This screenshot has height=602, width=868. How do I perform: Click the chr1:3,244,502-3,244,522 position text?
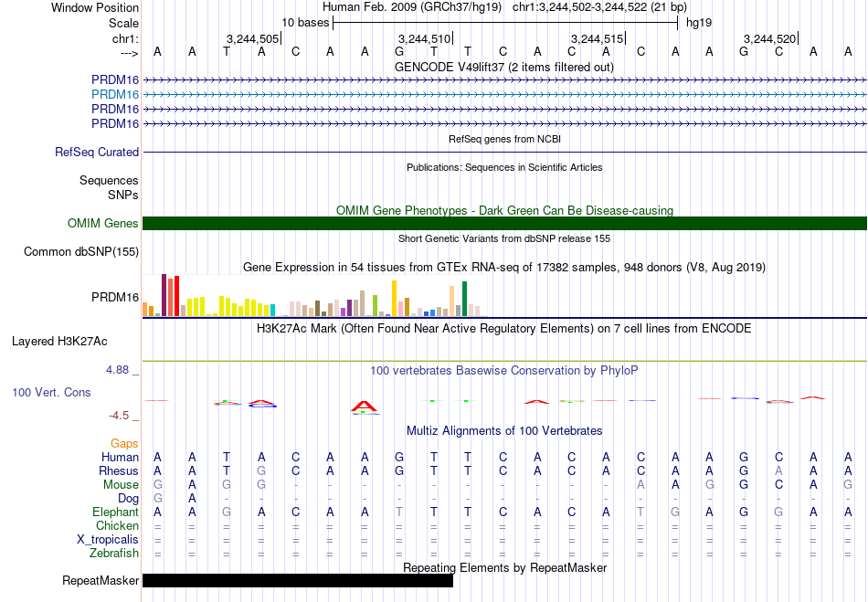[x=599, y=7]
